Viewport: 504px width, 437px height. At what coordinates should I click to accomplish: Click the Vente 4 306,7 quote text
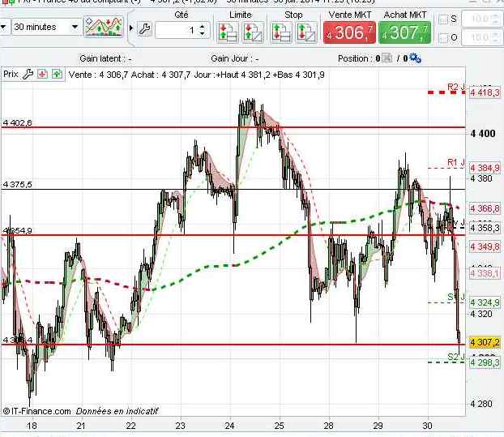pos(98,75)
